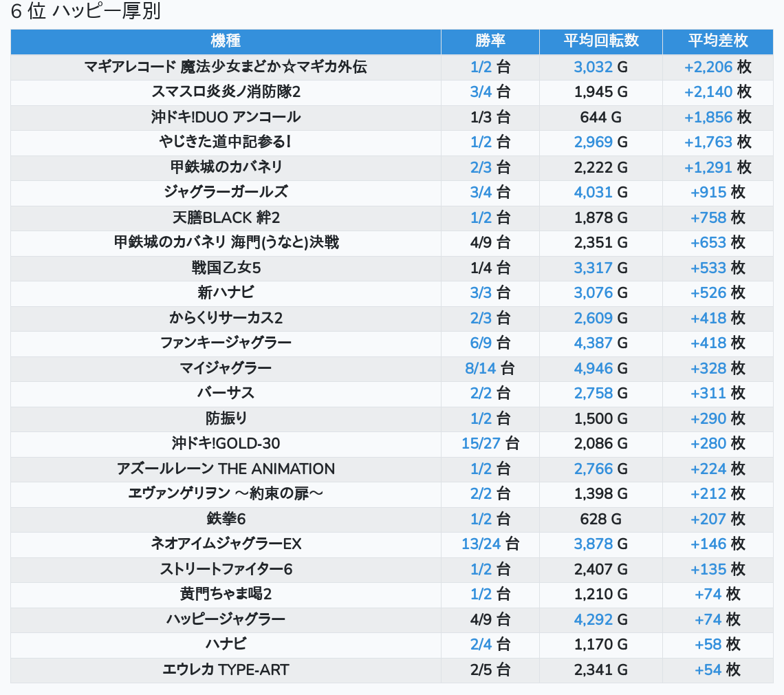This screenshot has width=784, height=695.
Task: Select エウレカ TYPE-ART machine name
Action: coord(226,670)
